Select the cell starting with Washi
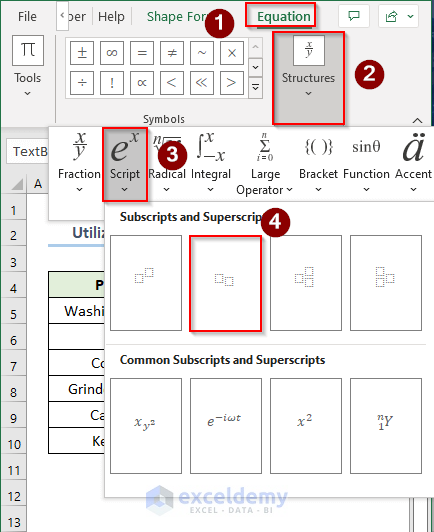The height and width of the screenshot is (532, 434). pyautogui.click(x=77, y=311)
